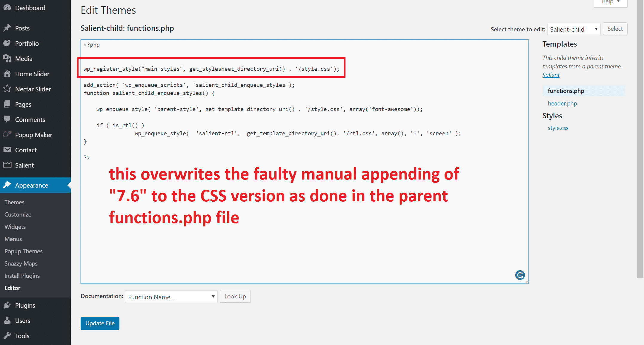This screenshot has width=644, height=345.
Task: Click the textarea resize handle corner
Action: tap(527, 282)
